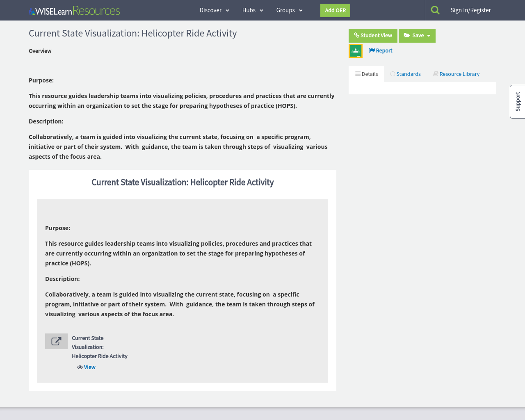The width and height of the screenshot is (525, 420).
Task: Click the flag icon next to Report
Action: [x=372, y=50]
